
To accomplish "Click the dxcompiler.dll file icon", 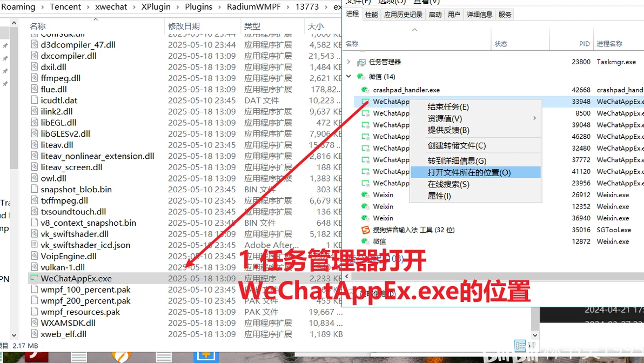I will (x=35, y=56).
